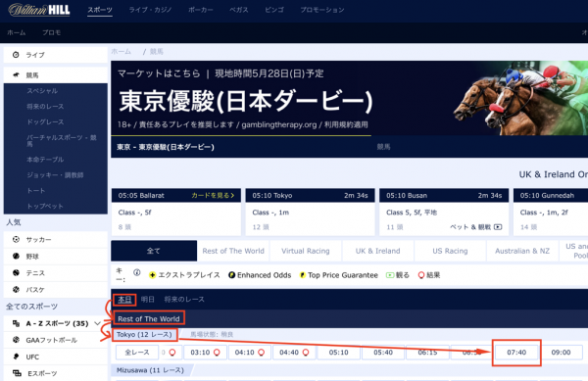Click the William Hill logo

39,10
